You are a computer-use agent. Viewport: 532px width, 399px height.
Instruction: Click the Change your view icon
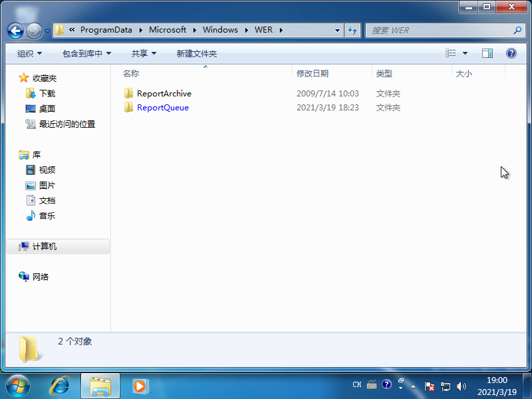(x=450, y=53)
